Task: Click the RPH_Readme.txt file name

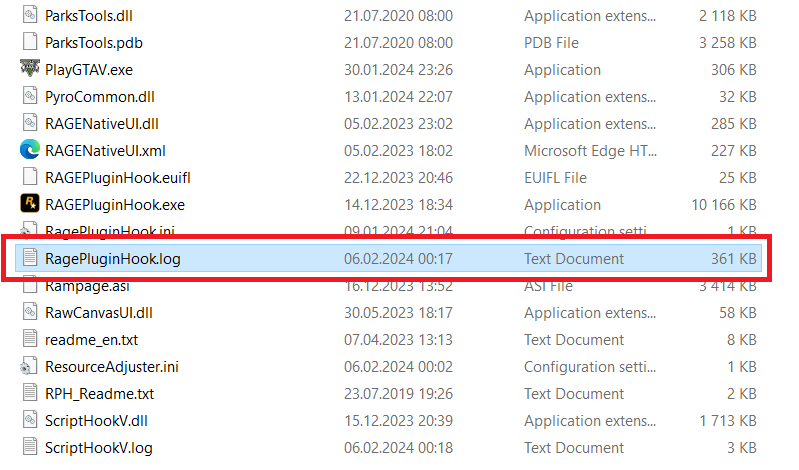Action: [99, 393]
